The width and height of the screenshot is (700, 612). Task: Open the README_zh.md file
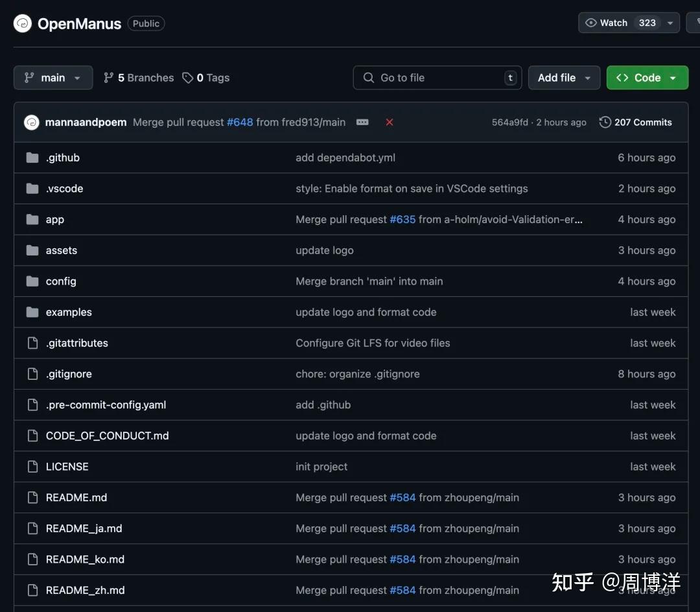(85, 591)
